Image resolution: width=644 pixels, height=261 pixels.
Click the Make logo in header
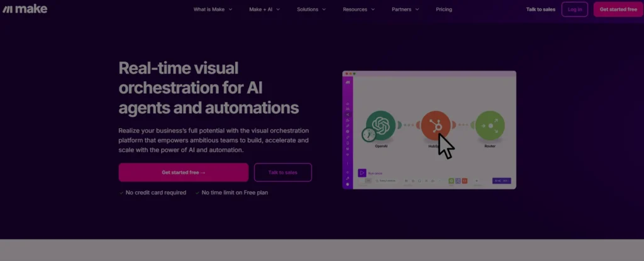click(25, 9)
